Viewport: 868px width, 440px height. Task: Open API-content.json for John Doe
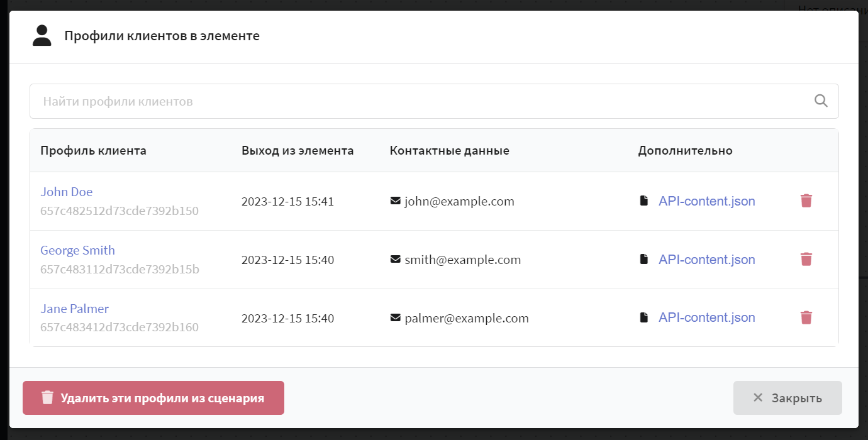point(707,201)
